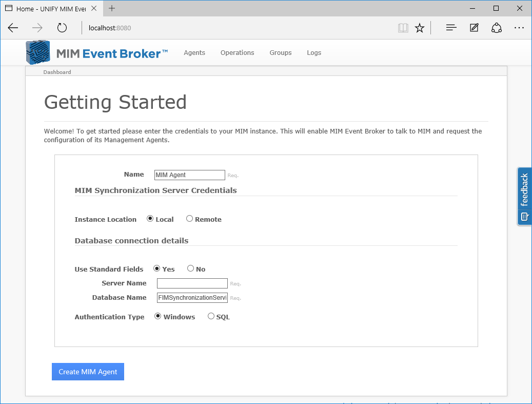The image size is (532, 404).
Task: Open reading view book icon
Action: click(403, 28)
